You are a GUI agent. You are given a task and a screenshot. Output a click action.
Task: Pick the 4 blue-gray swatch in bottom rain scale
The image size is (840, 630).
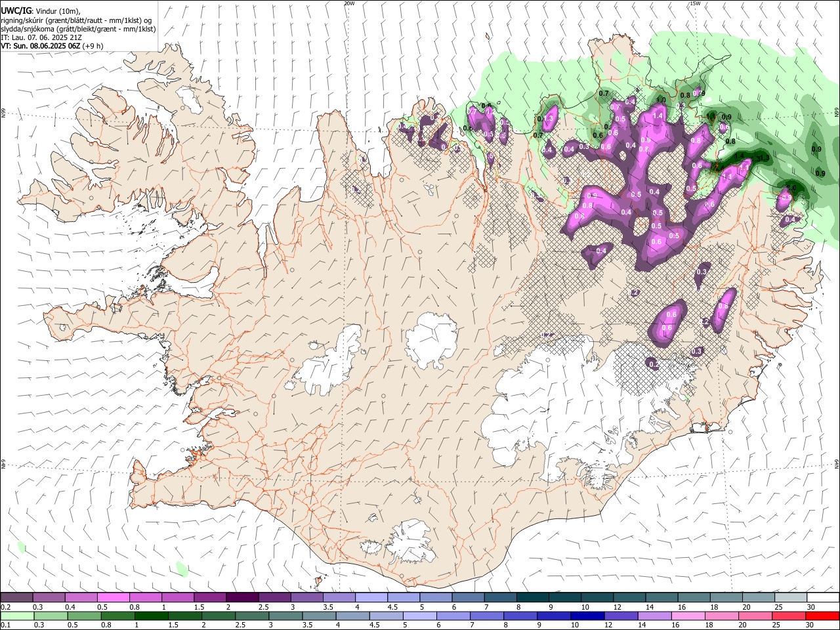pos(352,616)
